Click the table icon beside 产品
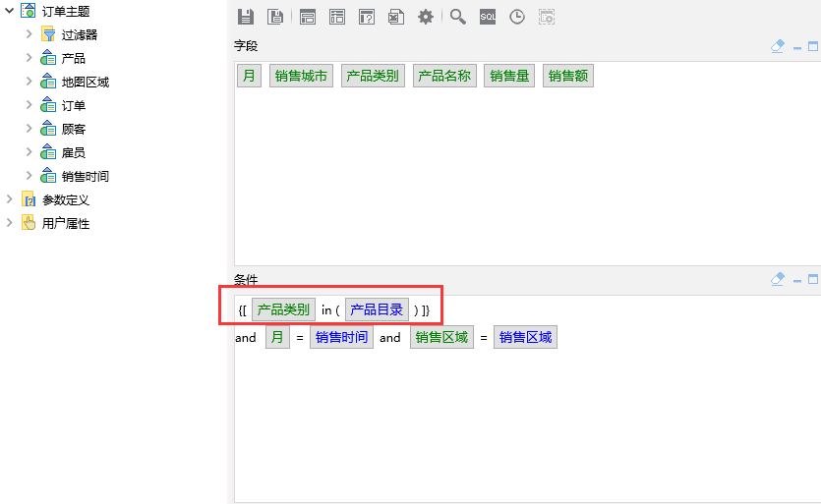This screenshot has height=504, width=821. [48, 58]
